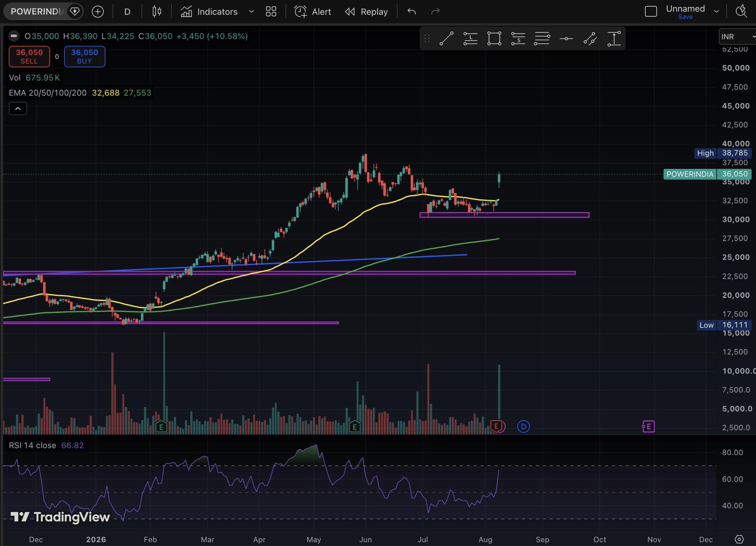Open the layout setup square icon
Screen dimensions: 756x546
pos(651,12)
